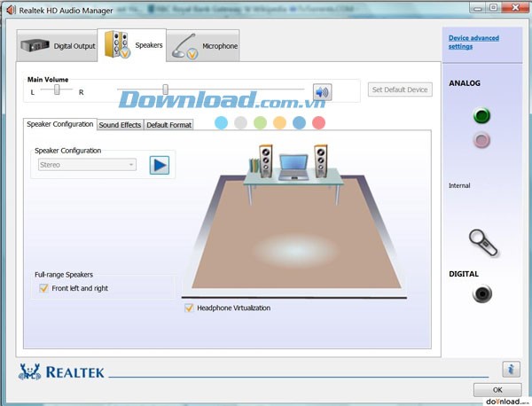This screenshot has height=406, width=532.
Task: Click the Realtek HD Audio Manager title icon
Action: click(12, 10)
